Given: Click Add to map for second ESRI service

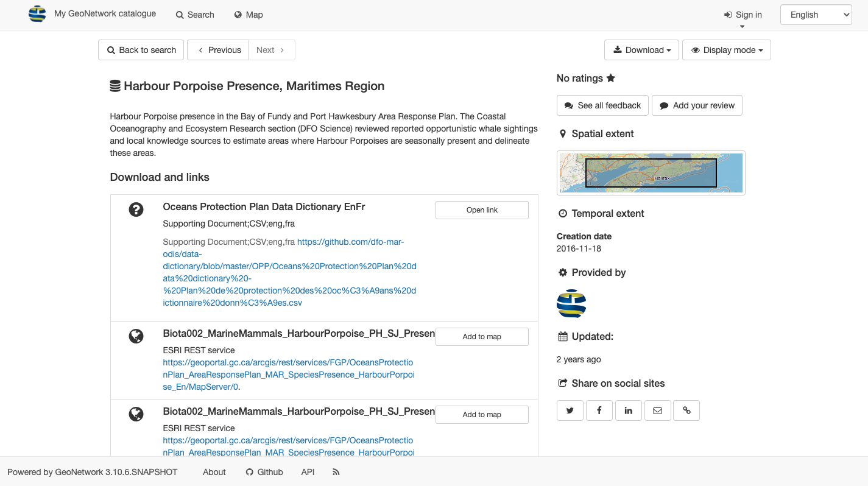Looking at the screenshot, I should pyautogui.click(x=482, y=415).
